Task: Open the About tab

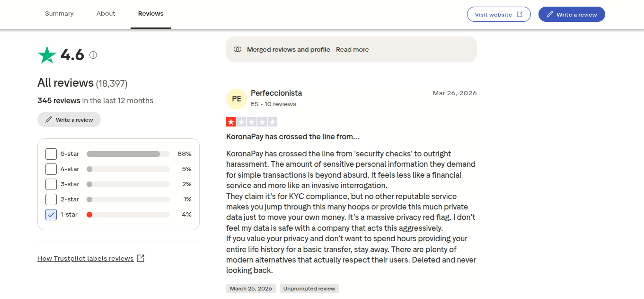Action: [x=106, y=14]
